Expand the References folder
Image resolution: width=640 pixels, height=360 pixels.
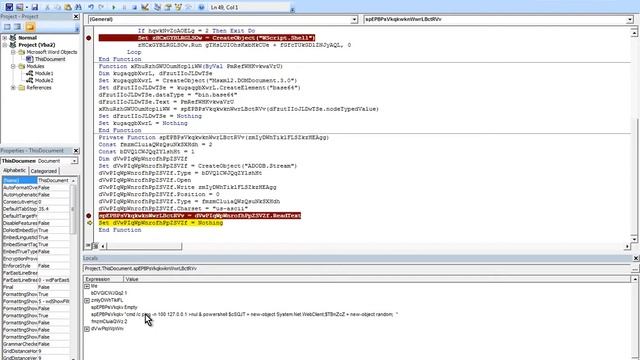pos(13,87)
